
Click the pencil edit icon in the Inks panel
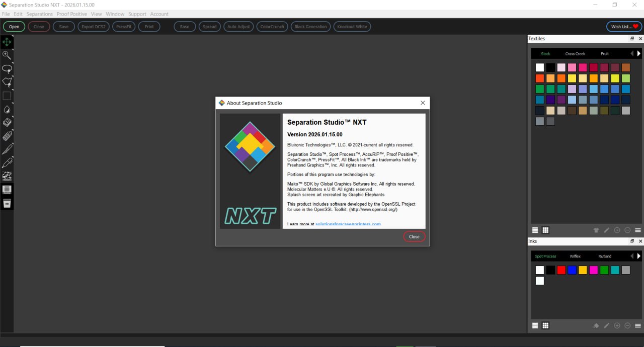coord(606,326)
